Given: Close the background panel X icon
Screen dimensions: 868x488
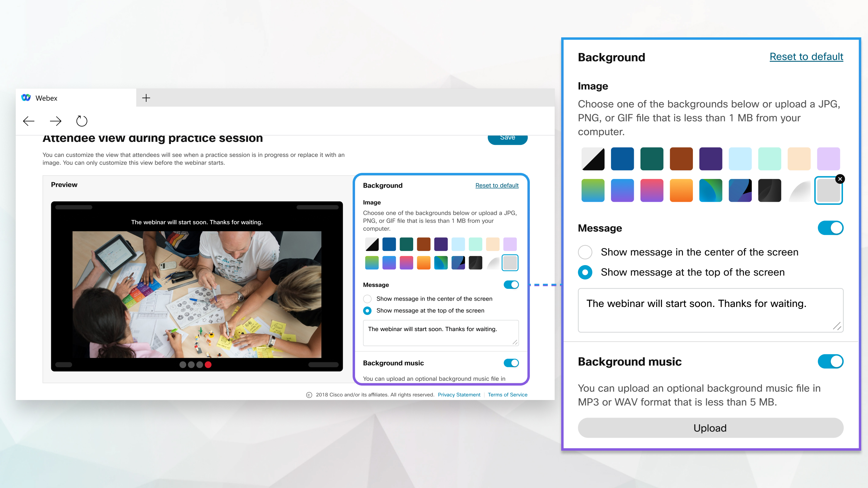Looking at the screenshot, I should pos(839,179).
